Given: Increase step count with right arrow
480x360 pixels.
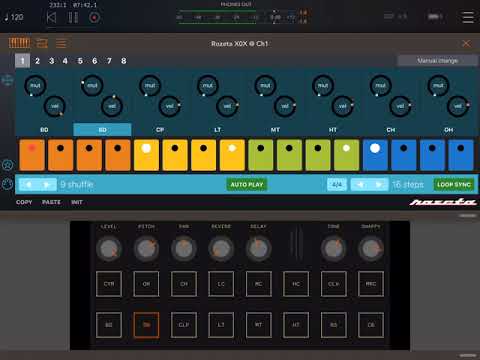Looking at the screenshot, I should (379, 184).
